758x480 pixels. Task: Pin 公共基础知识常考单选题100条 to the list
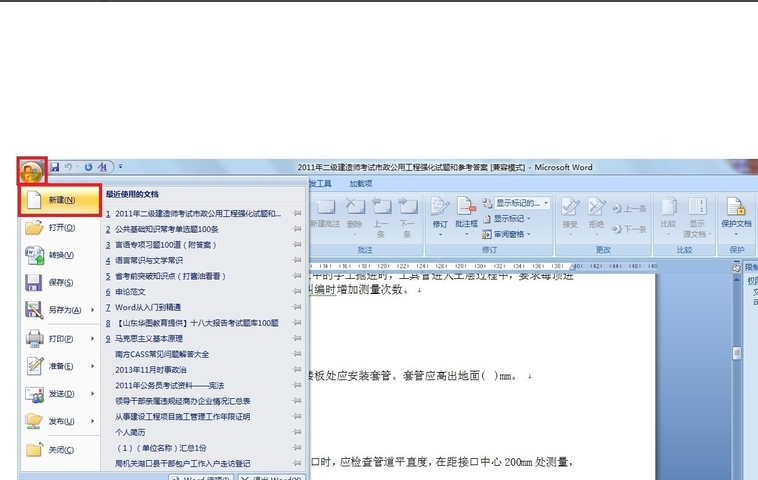297,229
